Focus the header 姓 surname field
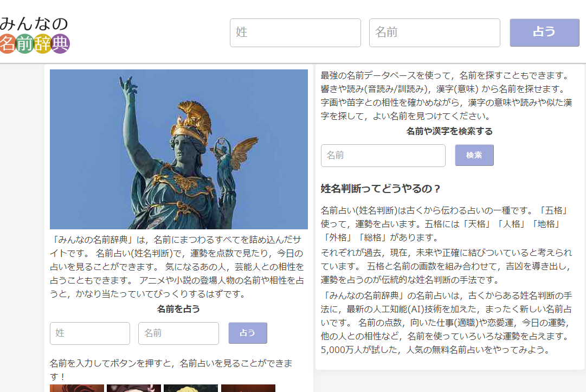 pos(295,33)
